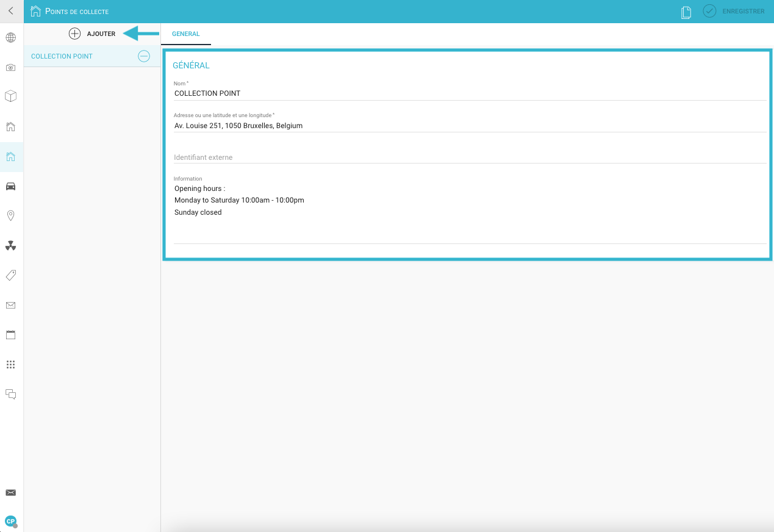The image size is (774, 532).
Task: Click the solid envelope icon near the sidebar bottom
Action: click(10, 492)
